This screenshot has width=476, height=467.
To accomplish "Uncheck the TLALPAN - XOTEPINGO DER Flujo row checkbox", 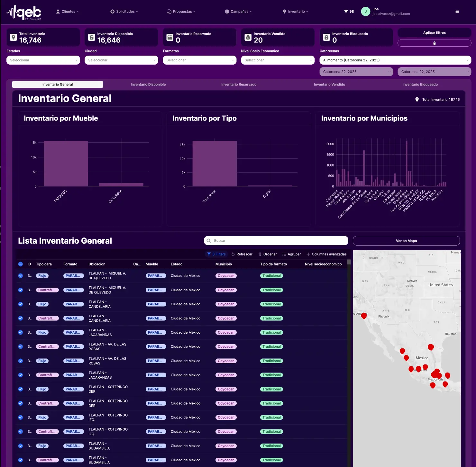I will 21,389.
